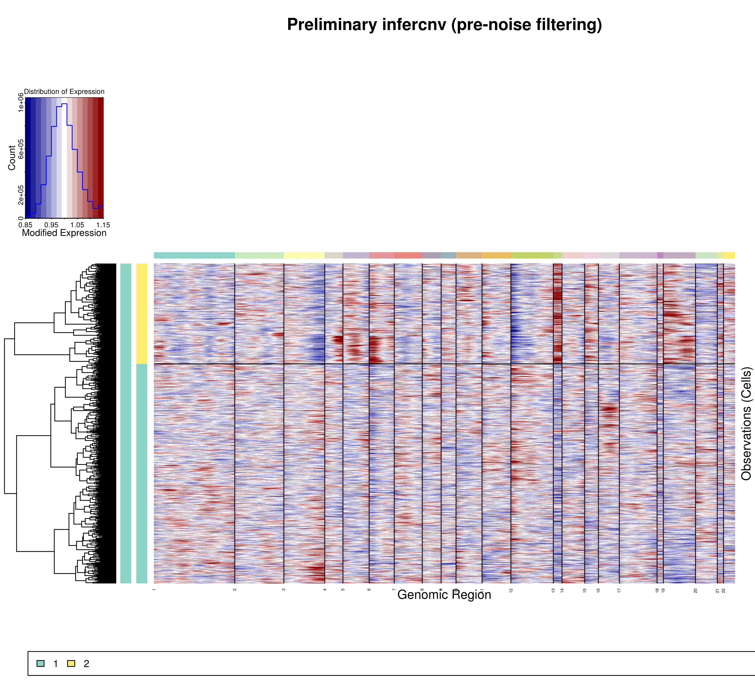Click the chromosome 12 label below the heatmap

pos(511,591)
